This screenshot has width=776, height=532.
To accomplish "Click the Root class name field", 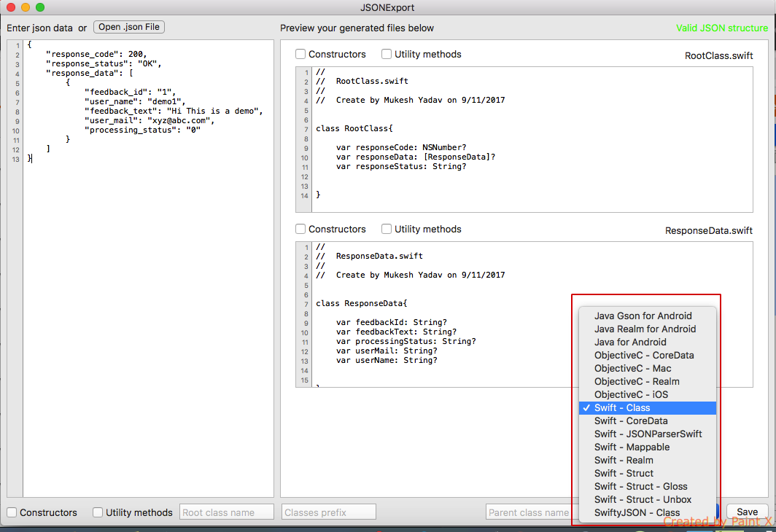I will tap(226, 512).
